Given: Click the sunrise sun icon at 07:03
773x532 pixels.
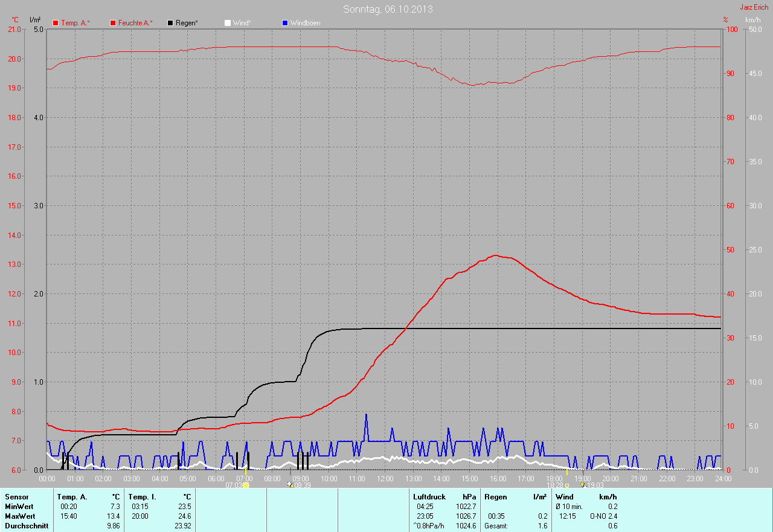Looking at the screenshot, I should [x=246, y=485].
